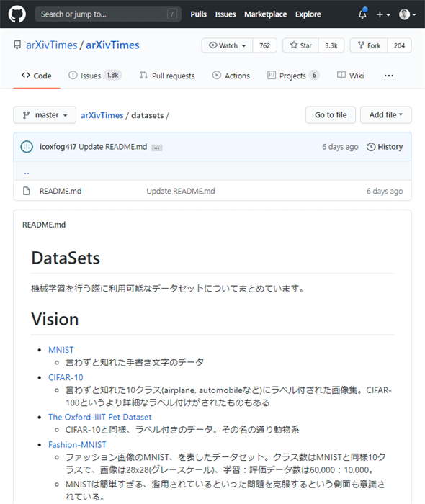This screenshot has width=425, height=504.
Task: Open the GitHub home logo
Action: click(x=17, y=14)
